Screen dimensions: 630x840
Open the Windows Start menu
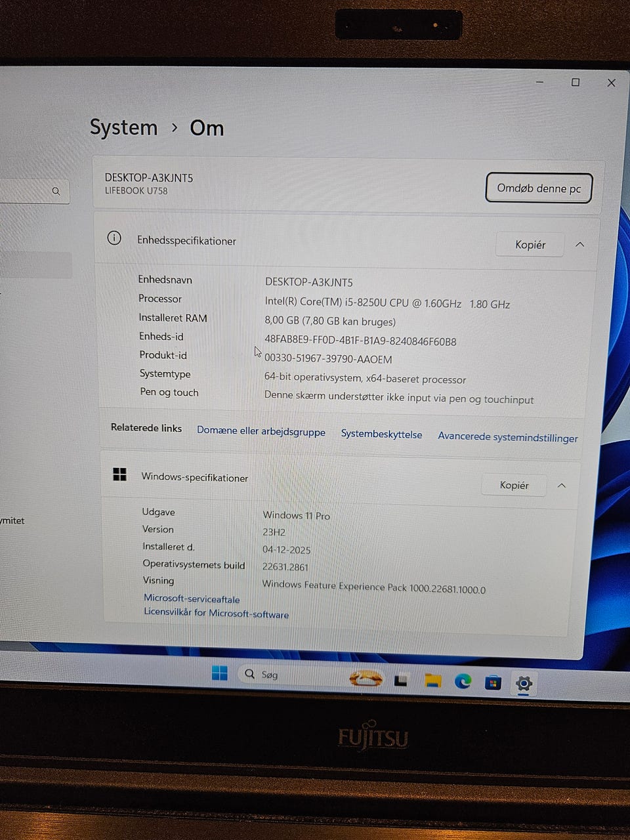(x=220, y=673)
